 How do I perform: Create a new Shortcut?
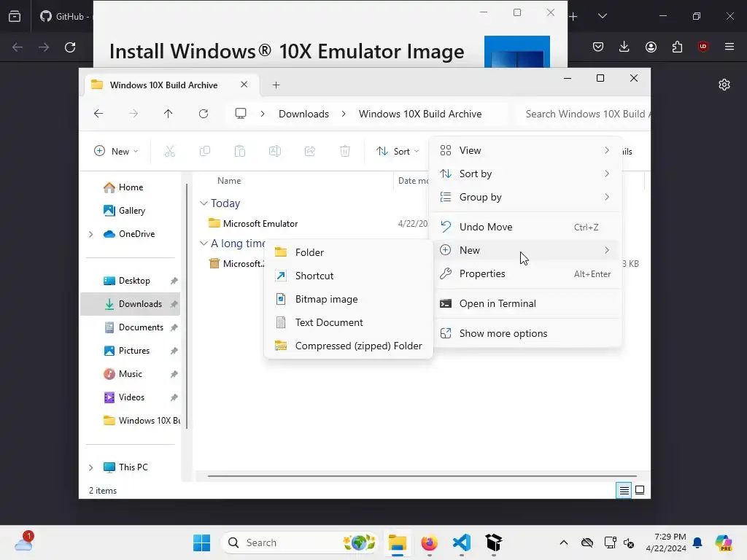348,276
